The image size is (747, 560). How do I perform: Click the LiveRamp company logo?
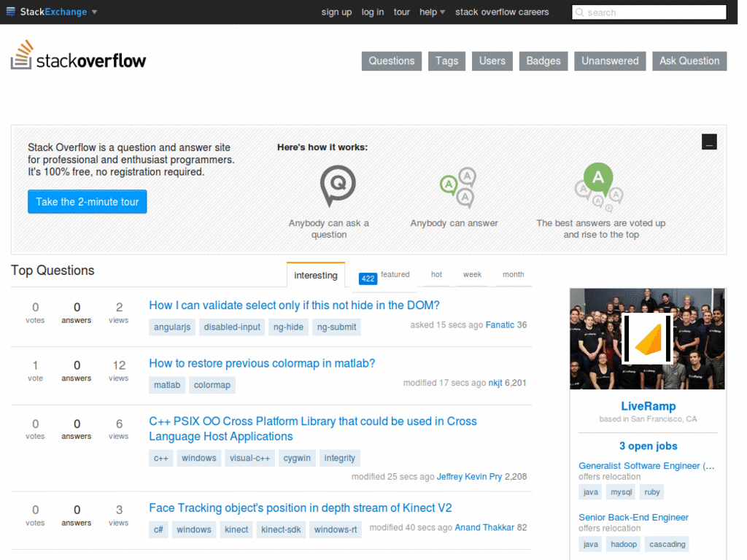[x=646, y=338]
